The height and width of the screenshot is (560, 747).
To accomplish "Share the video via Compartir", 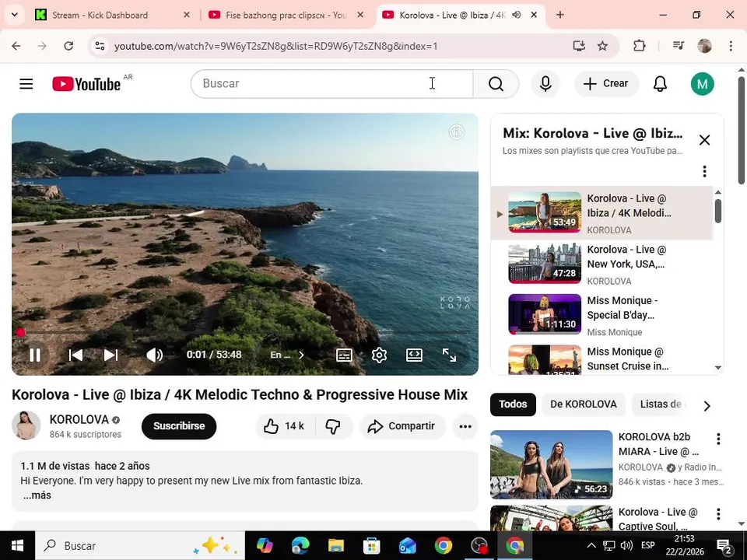I will [402, 426].
